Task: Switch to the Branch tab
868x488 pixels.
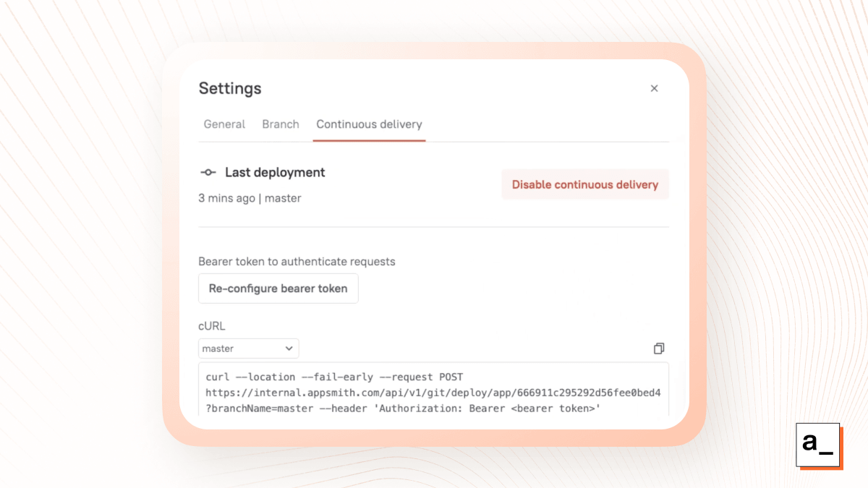Action: pos(281,124)
